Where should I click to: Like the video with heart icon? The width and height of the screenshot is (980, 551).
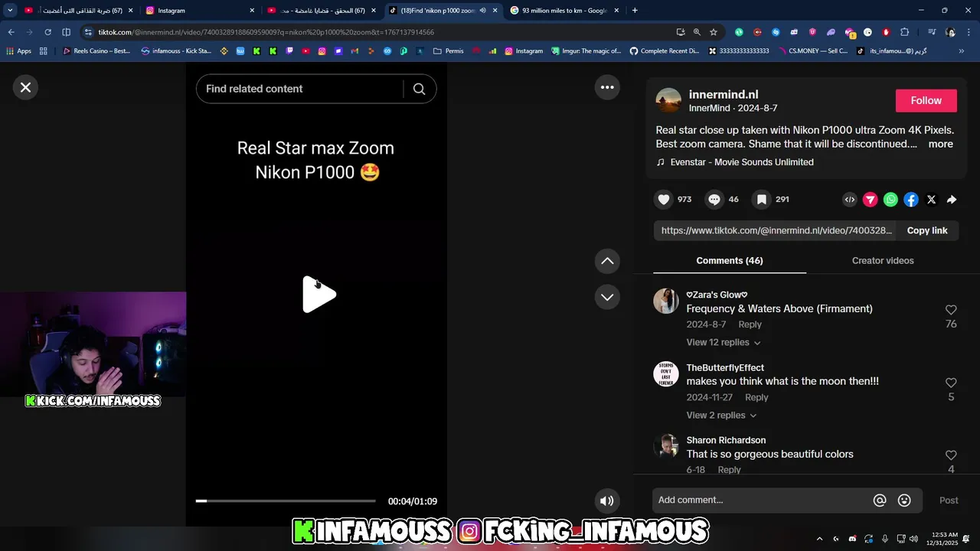pyautogui.click(x=664, y=200)
